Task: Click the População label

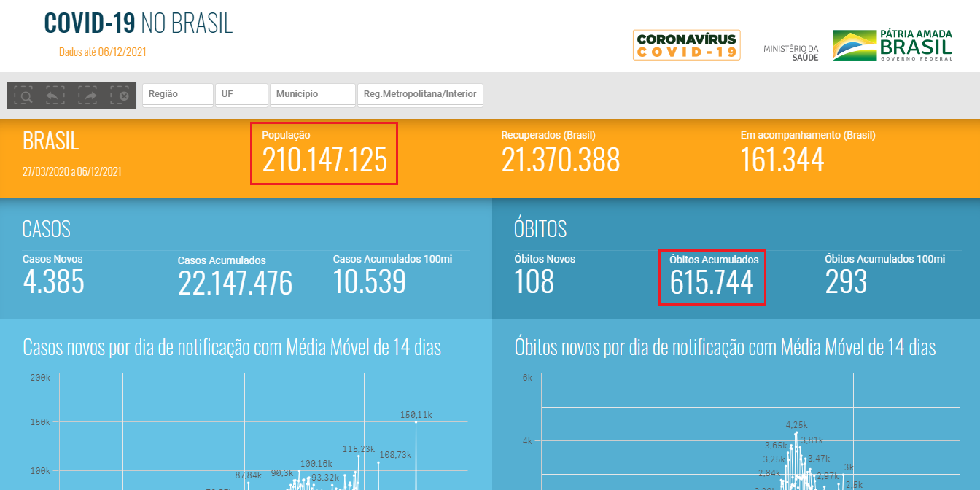Action: click(286, 135)
